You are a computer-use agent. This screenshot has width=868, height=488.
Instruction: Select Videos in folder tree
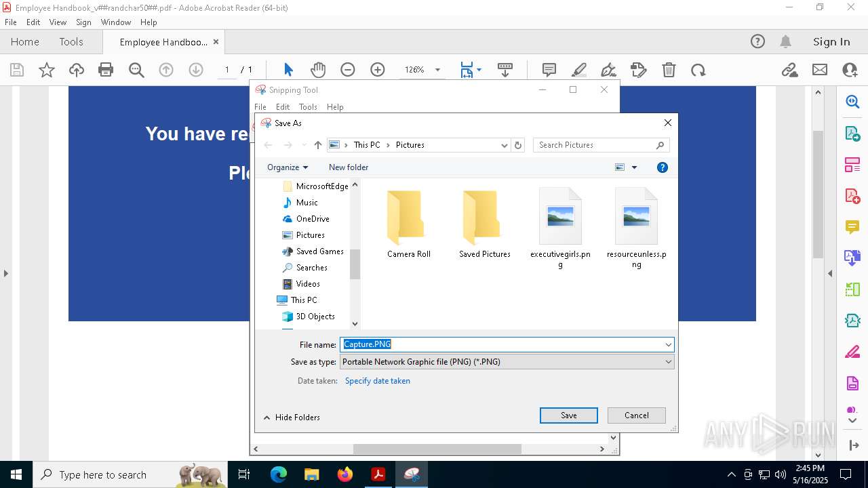(x=308, y=284)
